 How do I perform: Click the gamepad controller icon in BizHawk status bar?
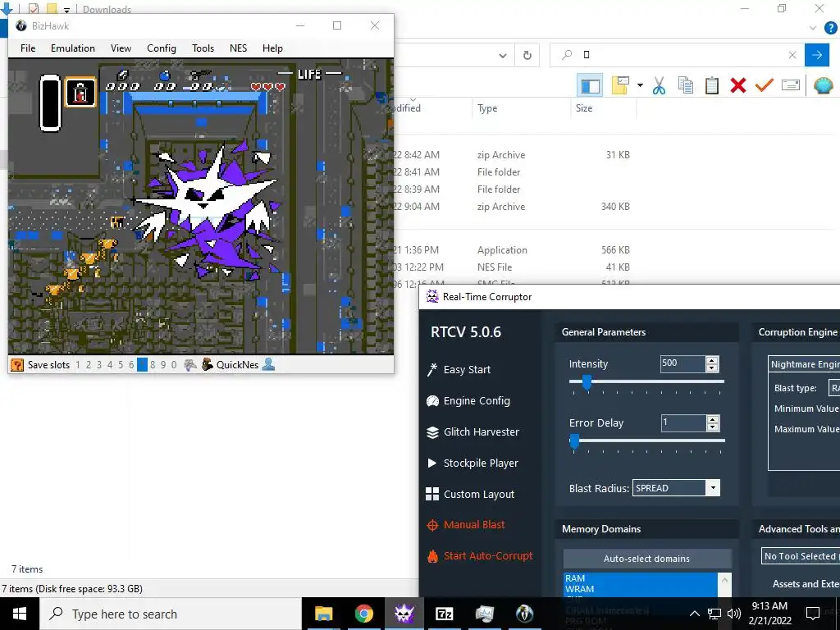(190, 365)
